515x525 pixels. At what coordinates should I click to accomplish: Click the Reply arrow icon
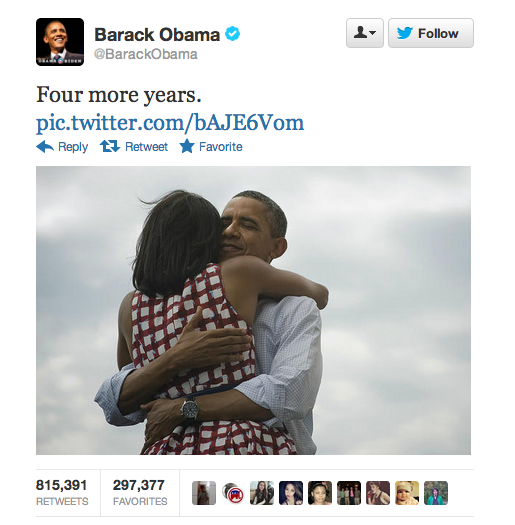(45, 147)
